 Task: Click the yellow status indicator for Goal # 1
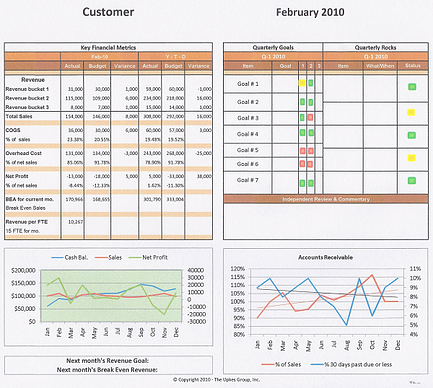click(x=302, y=83)
